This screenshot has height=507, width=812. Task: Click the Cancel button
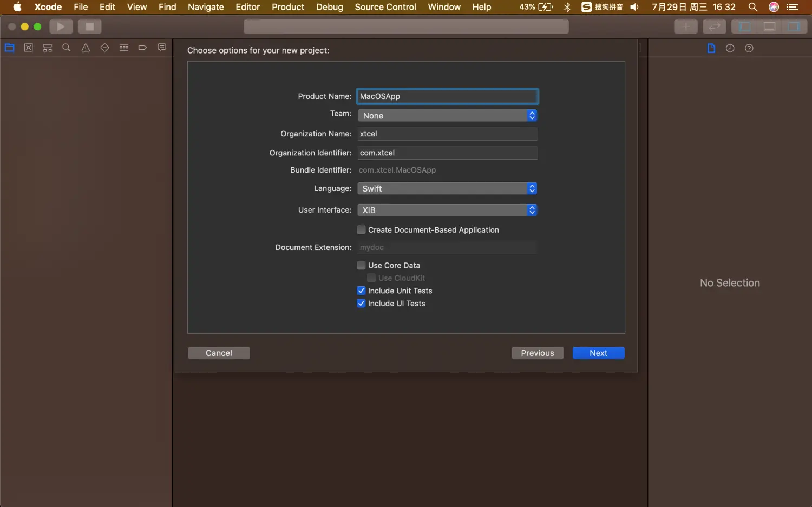tap(219, 353)
